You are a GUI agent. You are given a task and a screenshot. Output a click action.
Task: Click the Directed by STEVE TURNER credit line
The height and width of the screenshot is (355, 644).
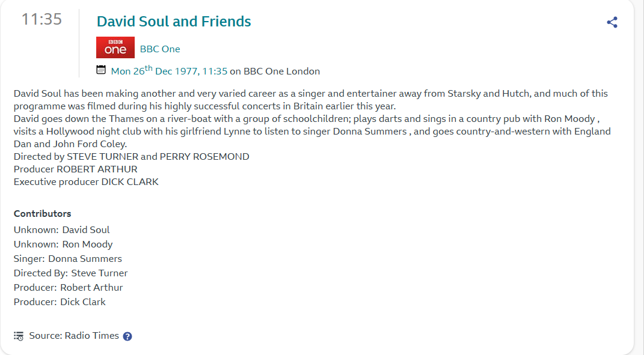click(131, 157)
